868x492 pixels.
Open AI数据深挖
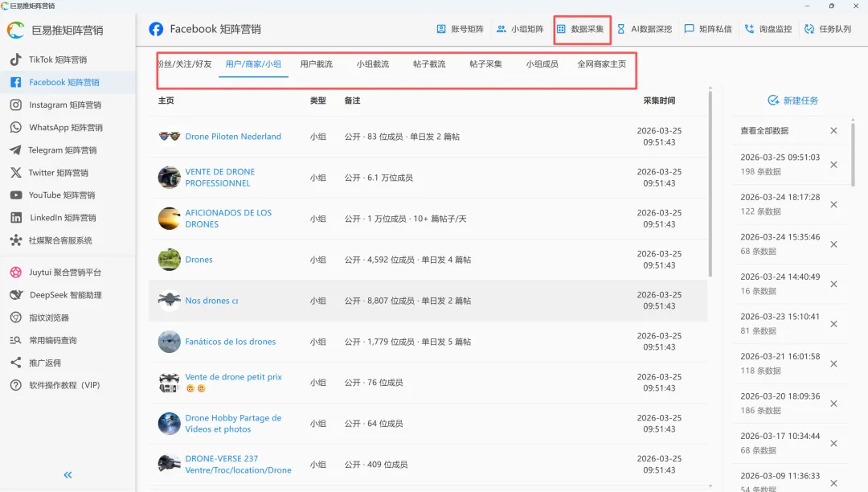(653, 29)
